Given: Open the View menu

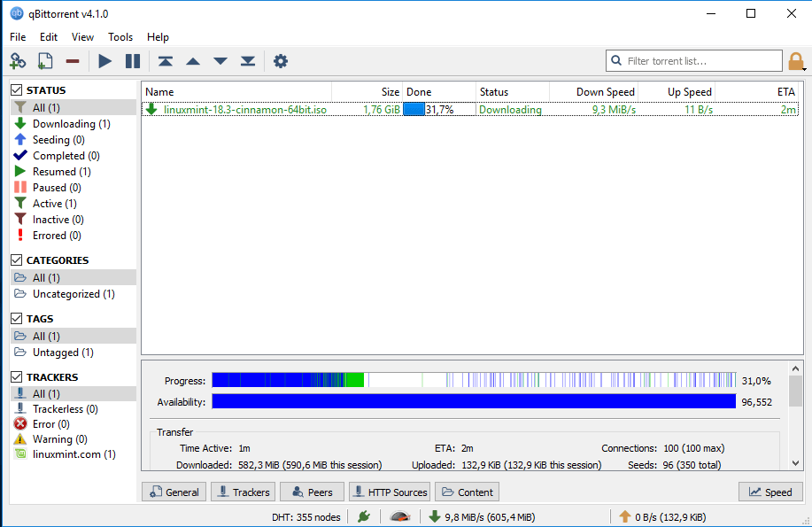Looking at the screenshot, I should [x=83, y=37].
